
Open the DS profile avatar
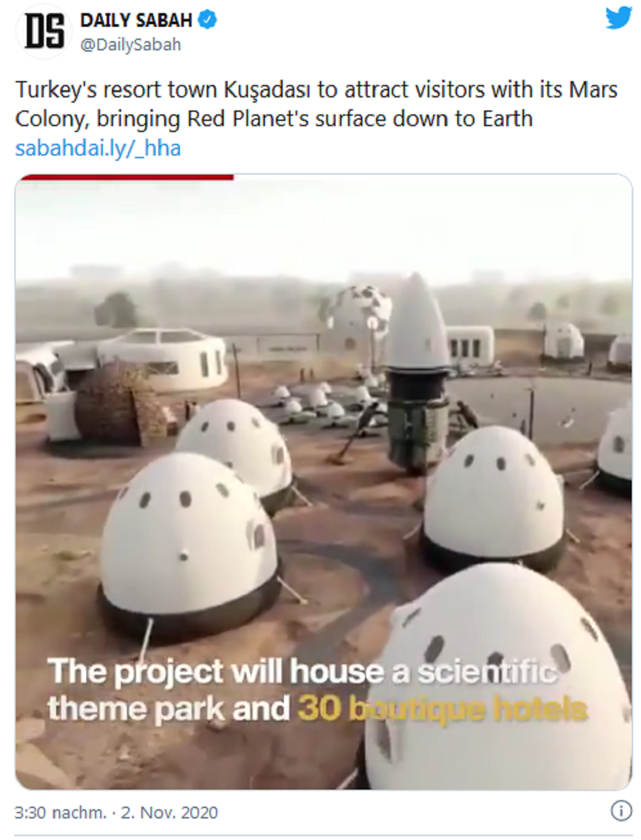click(x=44, y=31)
